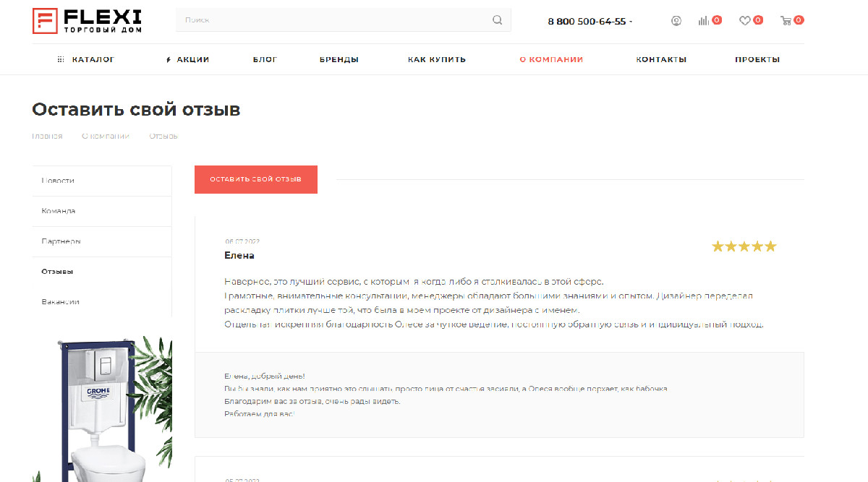Go to Главная breadcrumb
This screenshot has width=868, height=482.
coord(47,136)
